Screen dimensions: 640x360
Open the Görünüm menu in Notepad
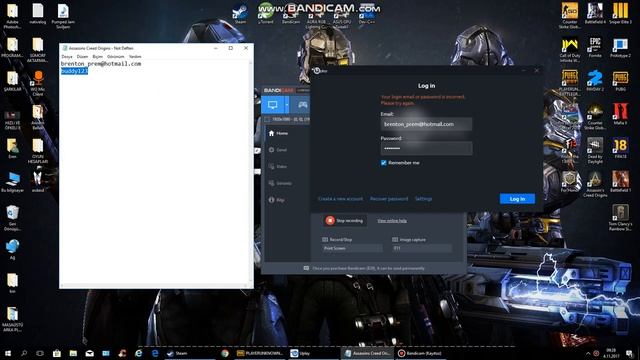pyautogui.click(x=116, y=57)
